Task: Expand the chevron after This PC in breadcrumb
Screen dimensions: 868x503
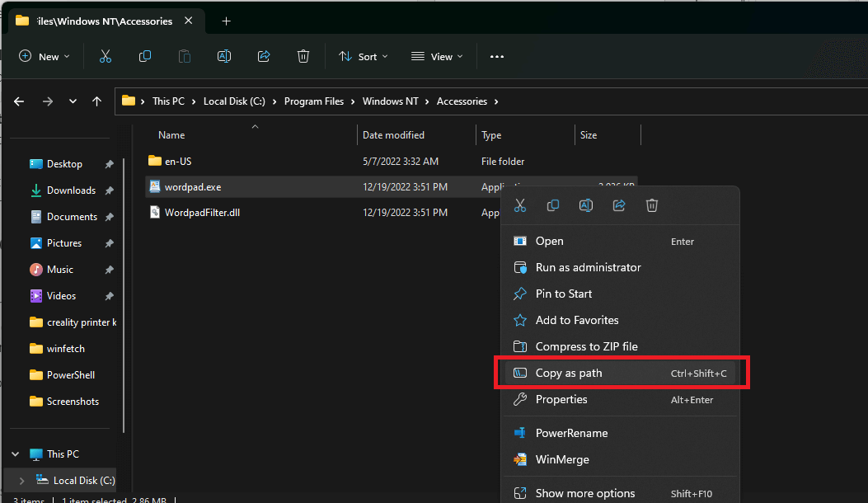Action: pos(194,101)
